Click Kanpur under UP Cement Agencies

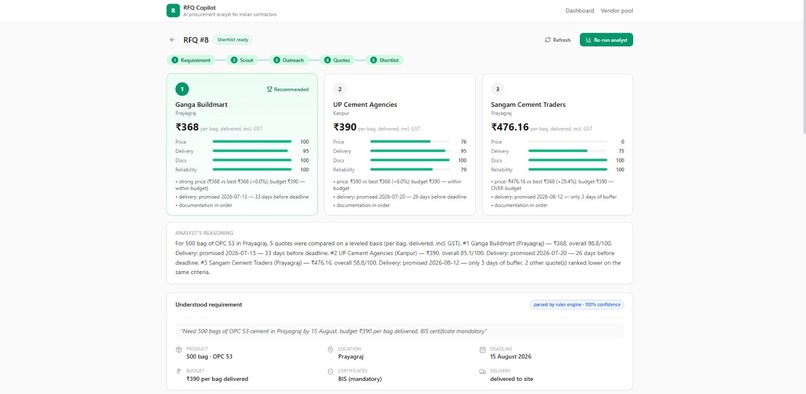(341, 113)
